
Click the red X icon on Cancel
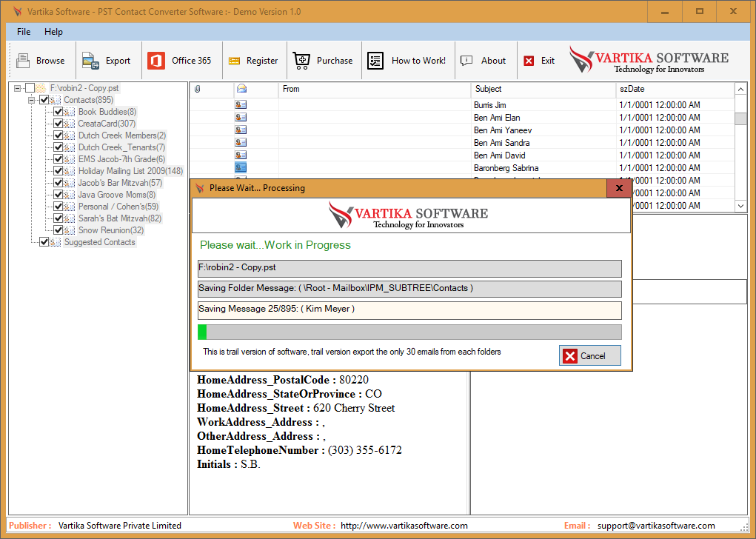(x=570, y=356)
